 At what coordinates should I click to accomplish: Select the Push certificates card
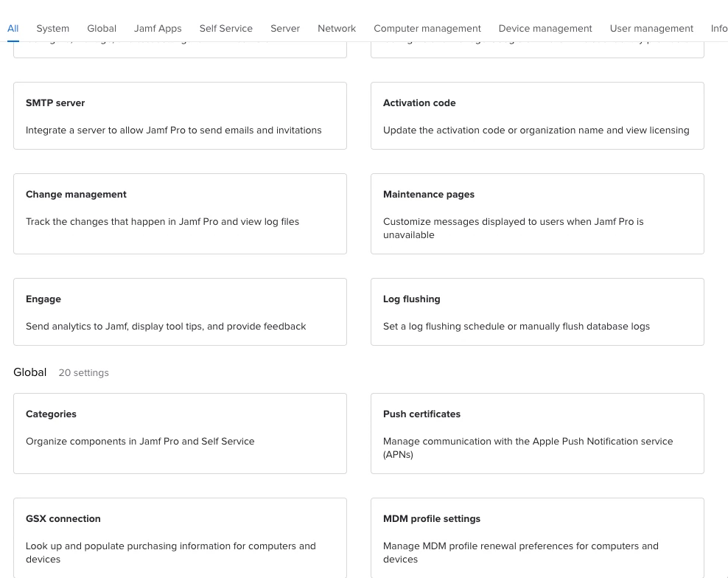537,433
